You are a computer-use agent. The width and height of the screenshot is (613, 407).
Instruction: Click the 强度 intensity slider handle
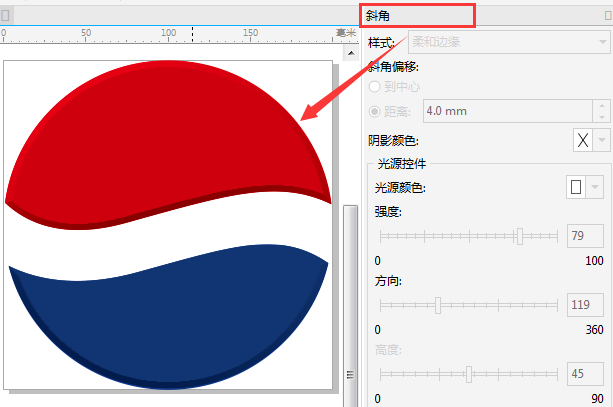click(x=520, y=236)
